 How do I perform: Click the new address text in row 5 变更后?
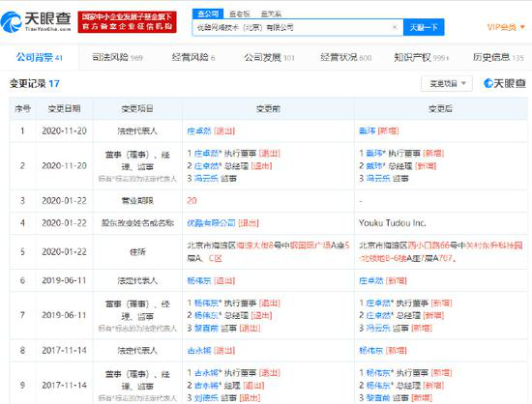440,252
